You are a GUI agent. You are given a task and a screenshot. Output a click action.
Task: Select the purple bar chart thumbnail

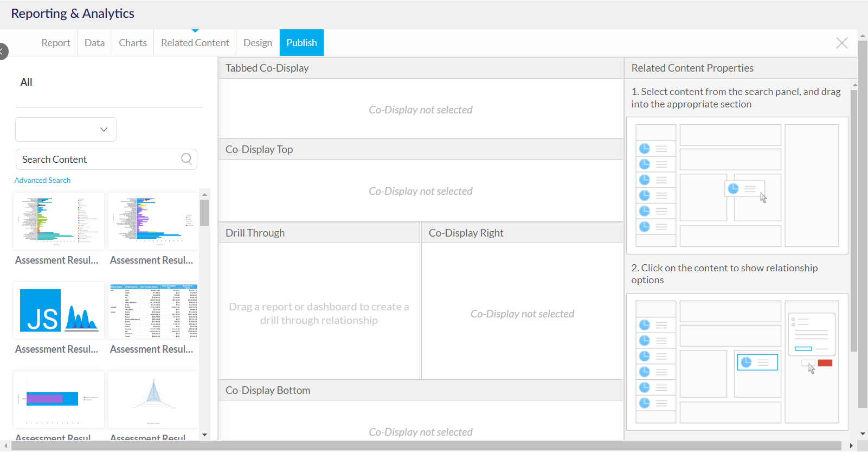(59, 399)
